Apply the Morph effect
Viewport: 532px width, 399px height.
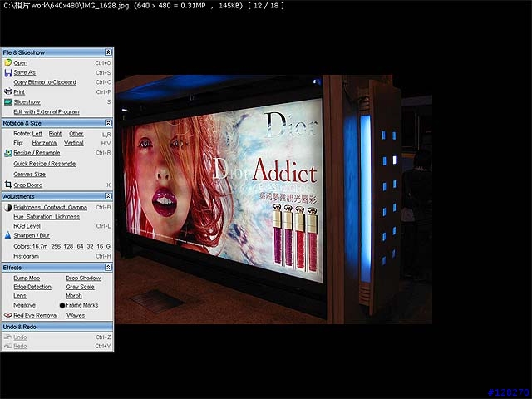pyautogui.click(x=74, y=296)
